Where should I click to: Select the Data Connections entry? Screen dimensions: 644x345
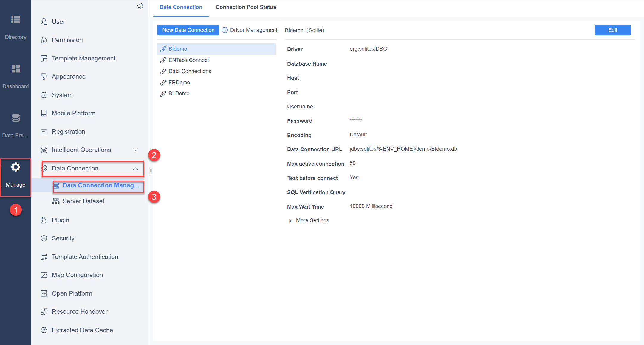click(x=217, y=71)
